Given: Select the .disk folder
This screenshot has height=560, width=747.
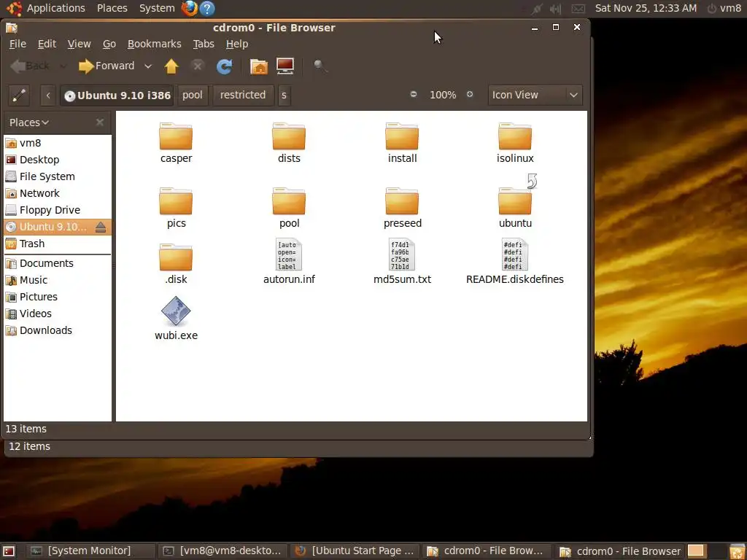Looking at the screenshot, I should click(176, 264).
